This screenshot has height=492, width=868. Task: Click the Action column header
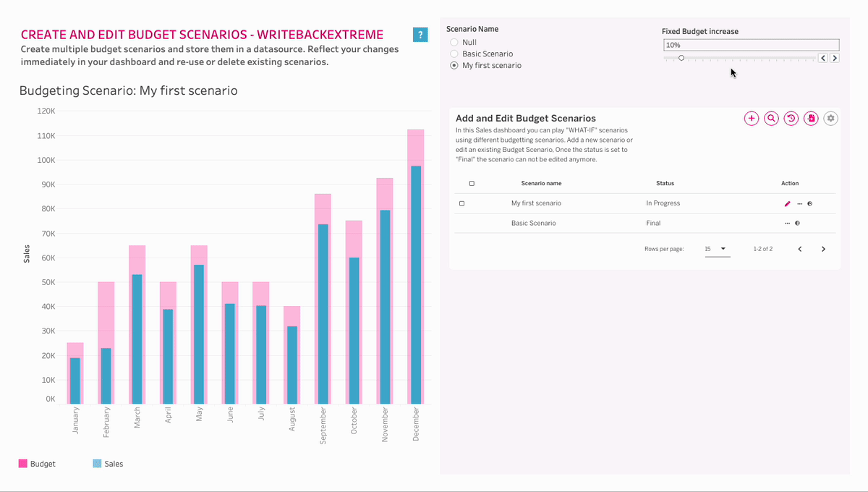790,184
